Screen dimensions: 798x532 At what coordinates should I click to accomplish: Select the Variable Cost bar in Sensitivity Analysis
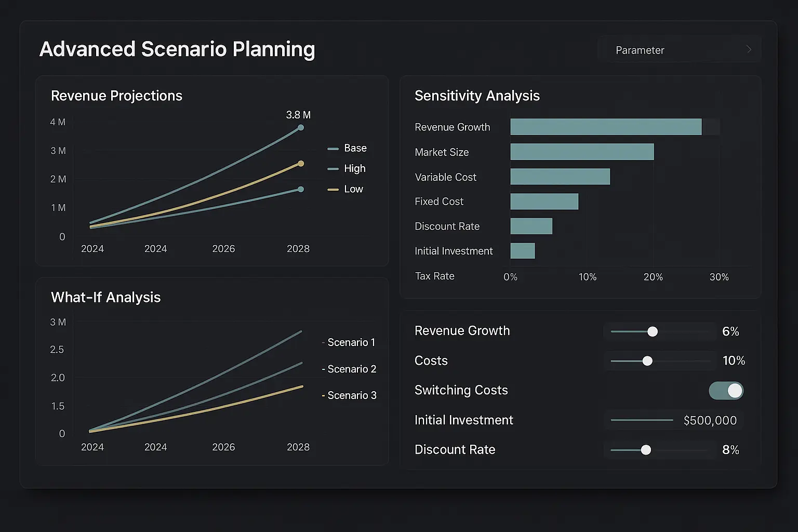click(x=560, y=177)
